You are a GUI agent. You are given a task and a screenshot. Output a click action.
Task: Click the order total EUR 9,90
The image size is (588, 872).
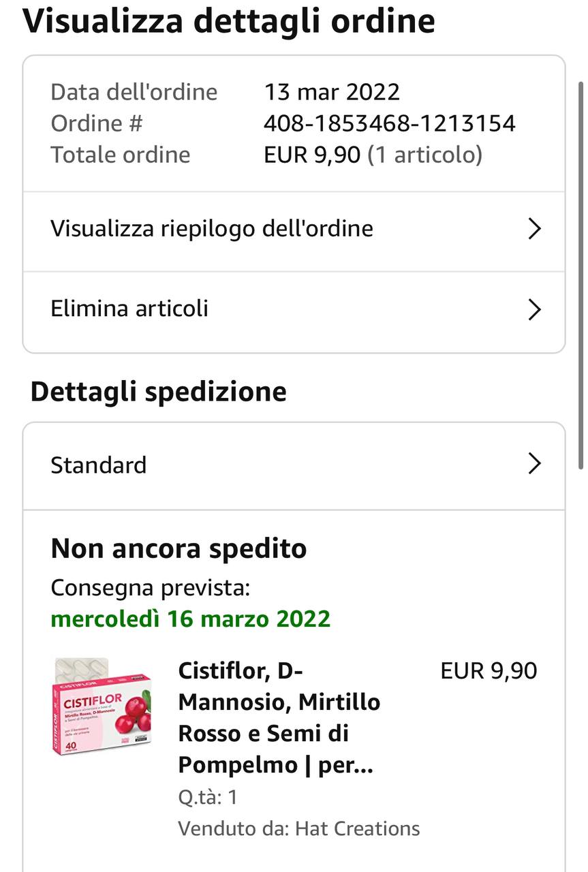click(x=312, y=155)
